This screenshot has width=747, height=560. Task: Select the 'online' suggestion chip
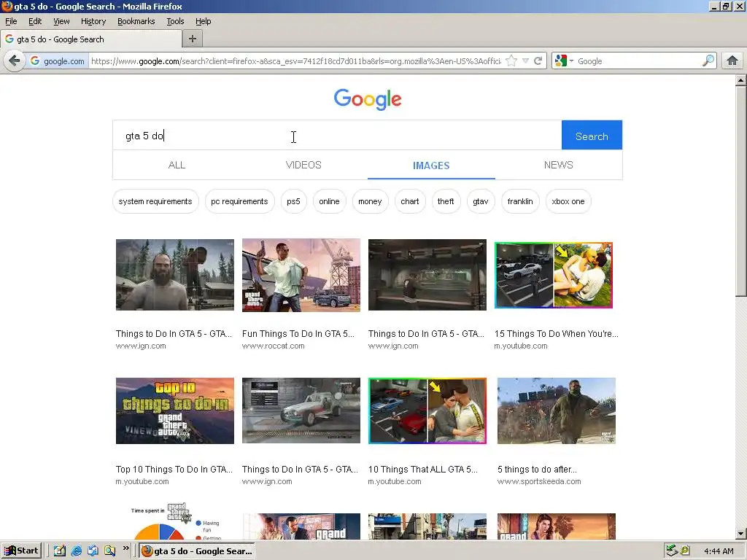[329, 201]
